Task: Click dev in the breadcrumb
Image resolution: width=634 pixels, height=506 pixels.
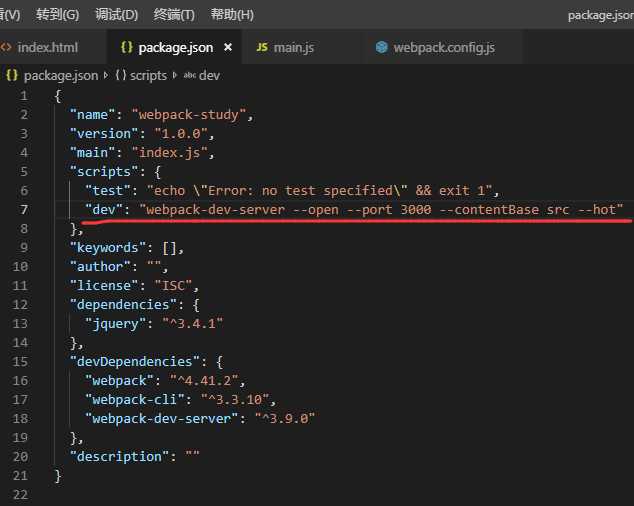Action: pos(209,76)
